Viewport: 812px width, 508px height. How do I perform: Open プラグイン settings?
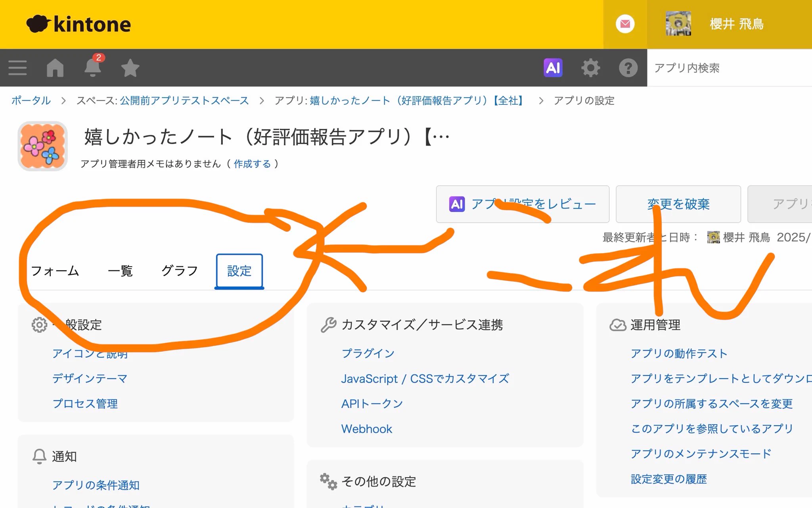368,353
